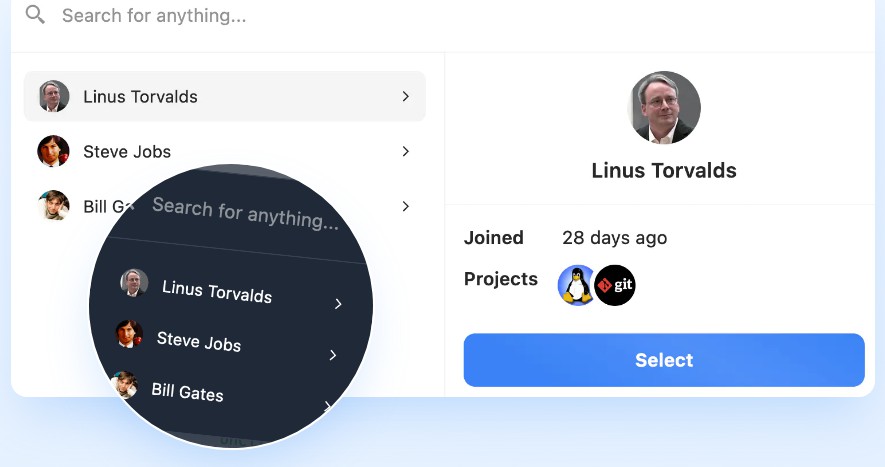The height and width of the screenshot is (467, 885).
Task: Click Linus Torvalds in dark magnified preview
Action: pos(217,291)
